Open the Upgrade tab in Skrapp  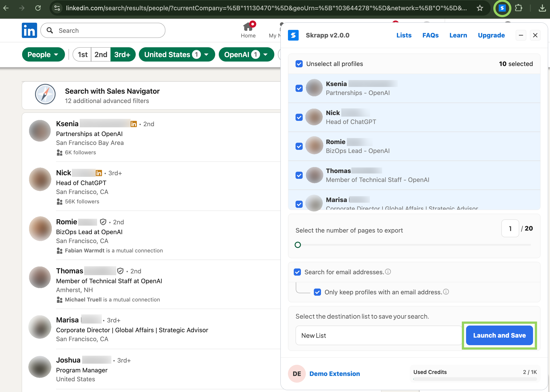pyautogui.click(x=491, y=35)
